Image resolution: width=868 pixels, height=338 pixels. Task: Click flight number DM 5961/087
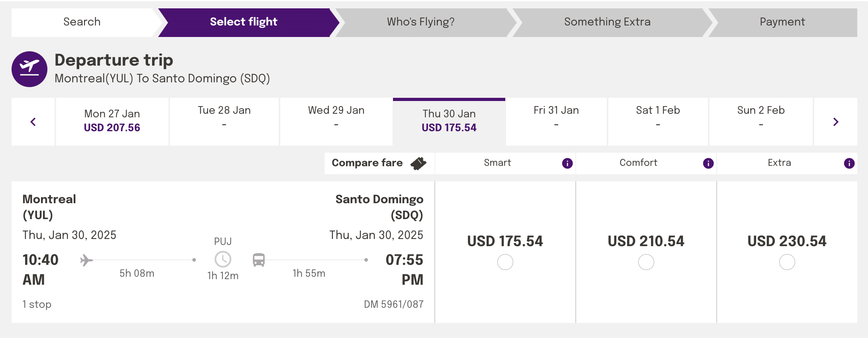pyautogui.click(x=393, y=304)
